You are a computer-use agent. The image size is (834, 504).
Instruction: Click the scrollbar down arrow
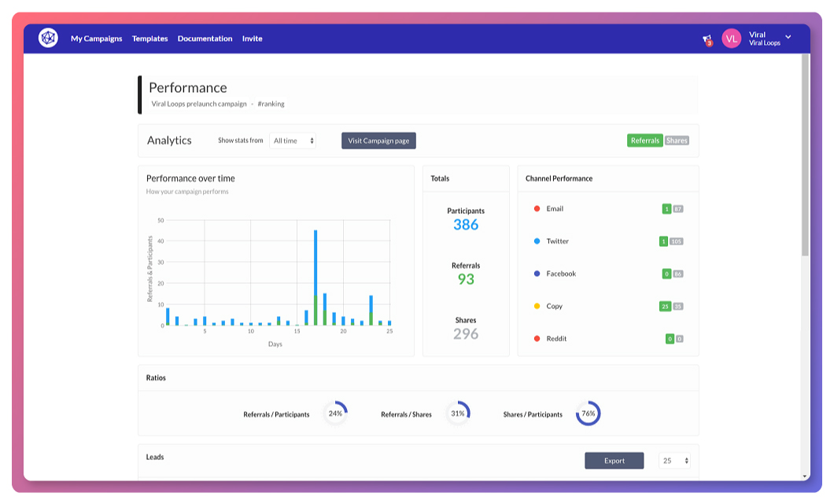pos(805,476)
